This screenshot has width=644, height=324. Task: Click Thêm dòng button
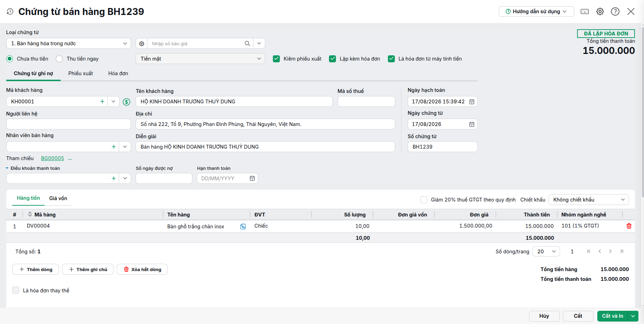36,269
